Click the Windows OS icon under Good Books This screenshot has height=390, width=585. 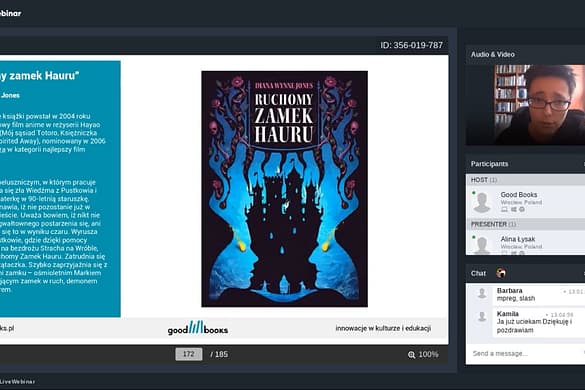513,210
